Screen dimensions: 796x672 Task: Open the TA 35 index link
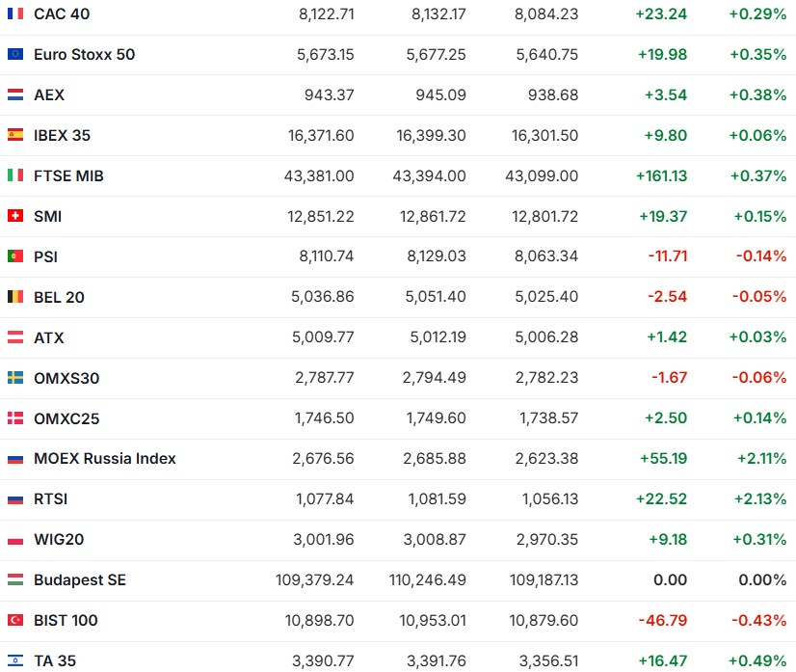tap(54, 661)
